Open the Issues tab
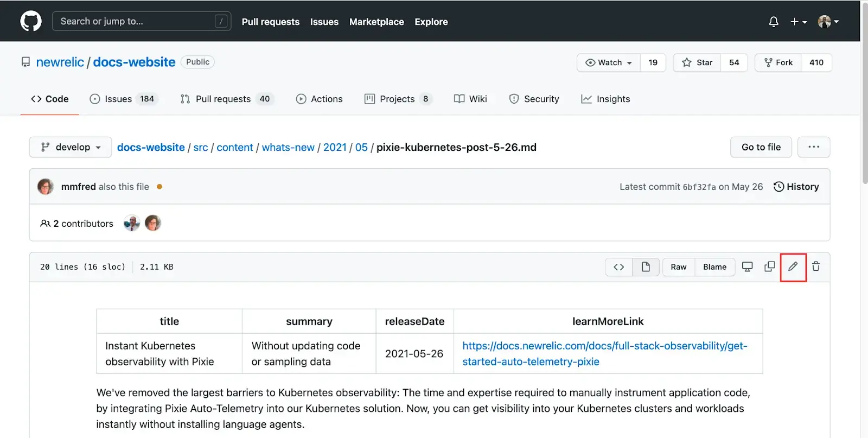This screenshot has width=868, height=438. click(x=118, y=99)
